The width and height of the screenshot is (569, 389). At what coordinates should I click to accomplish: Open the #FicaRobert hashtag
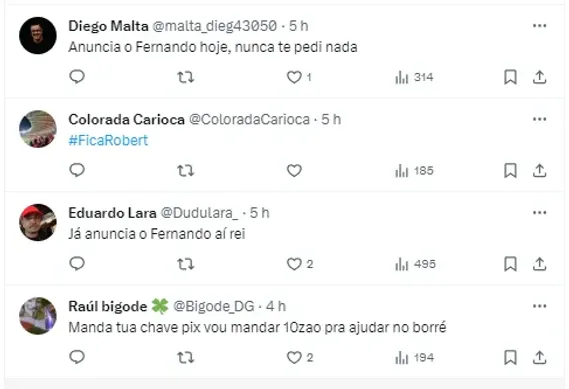pos(108,140)
